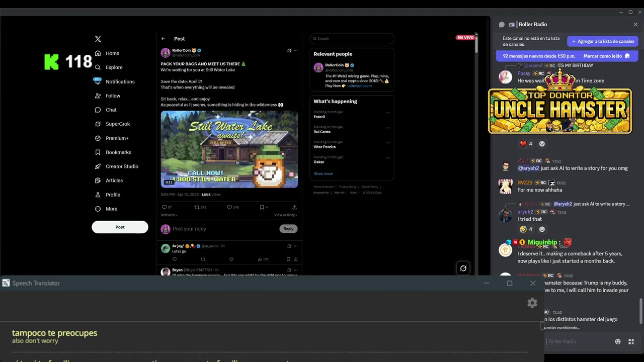
Task: Repost Ar jay's reply
Action: point(203,259)
